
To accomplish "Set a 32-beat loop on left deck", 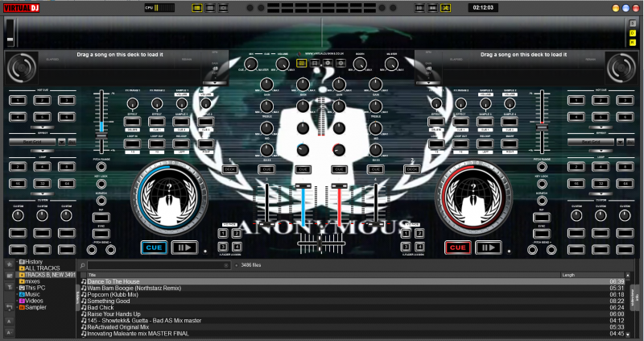I will pyautogui.click(x=43, y=184).
